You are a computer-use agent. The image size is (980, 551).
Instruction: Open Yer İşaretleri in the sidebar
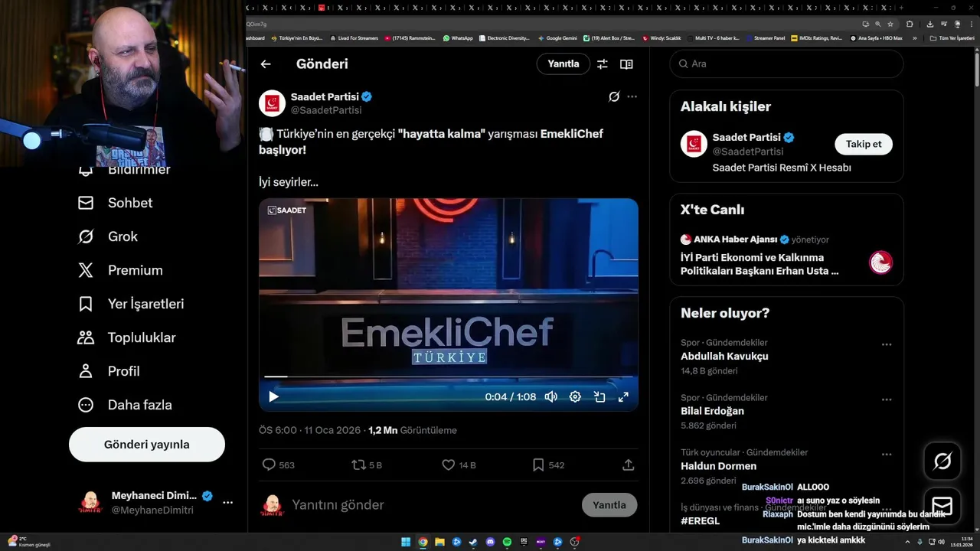coord(131,304)
